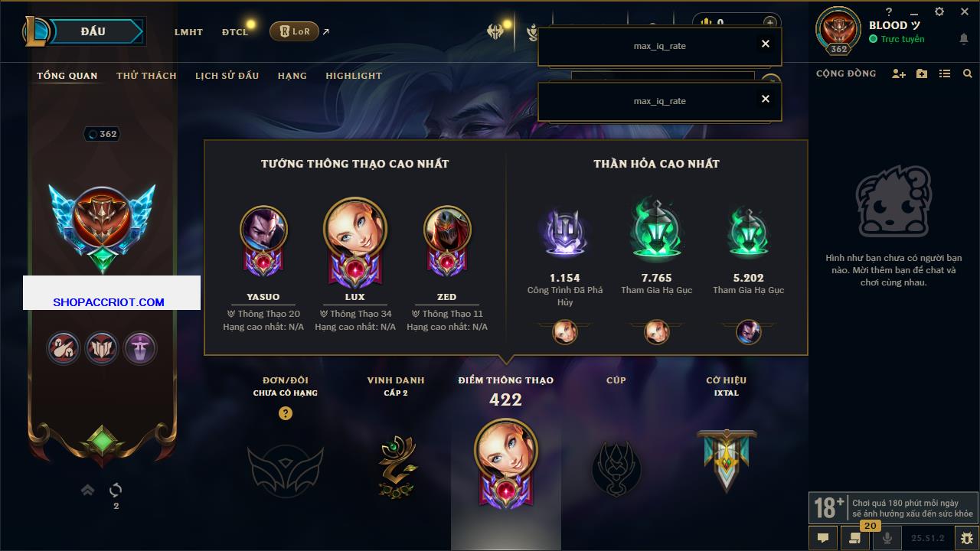Viewport: 980px width, 551px height.
Task: Click the friends list view options icon
Action: [945, 73]
